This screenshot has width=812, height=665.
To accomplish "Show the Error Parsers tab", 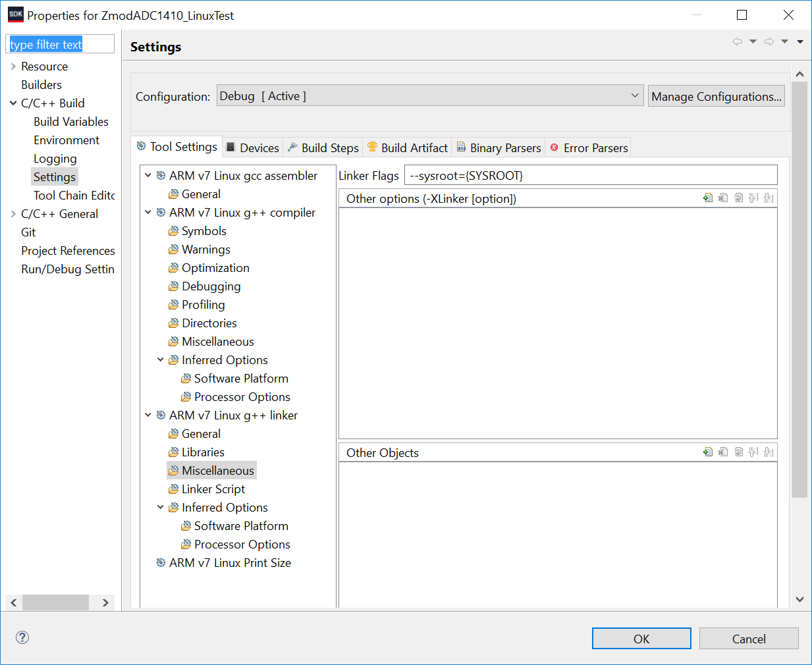I will [589, 147].
